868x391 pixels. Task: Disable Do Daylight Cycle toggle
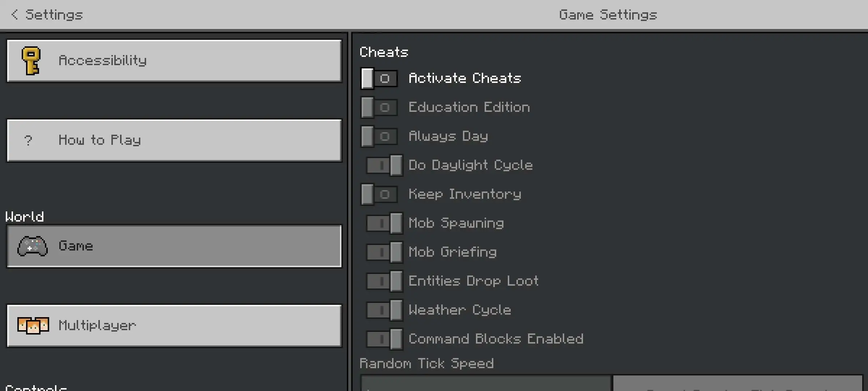click(x=384, y=165)
